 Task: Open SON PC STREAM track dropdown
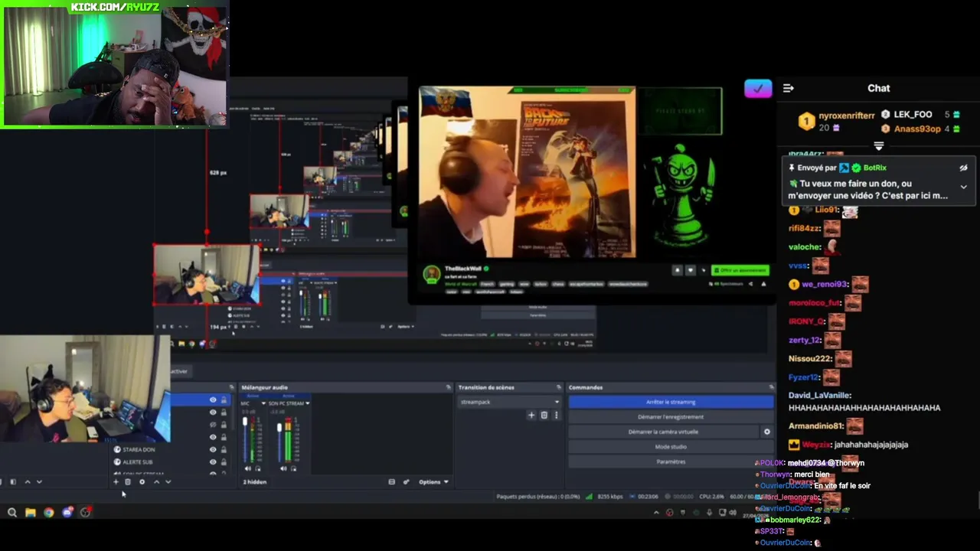[308, 403]
